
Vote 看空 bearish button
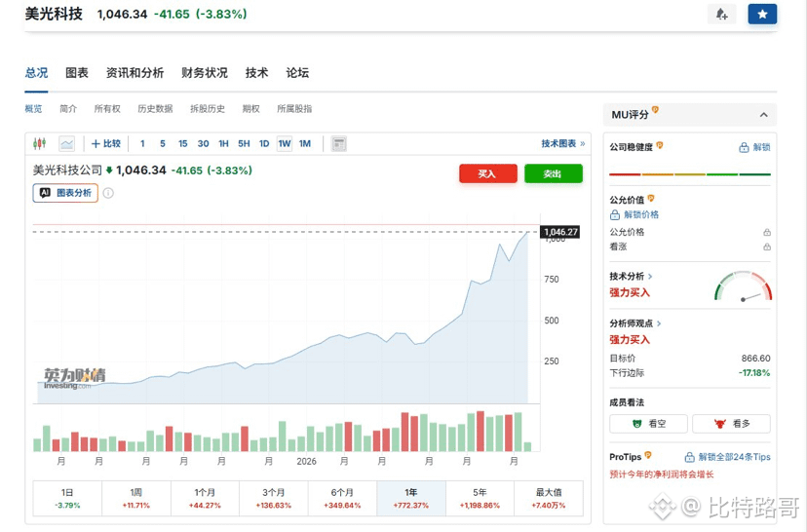648,424
